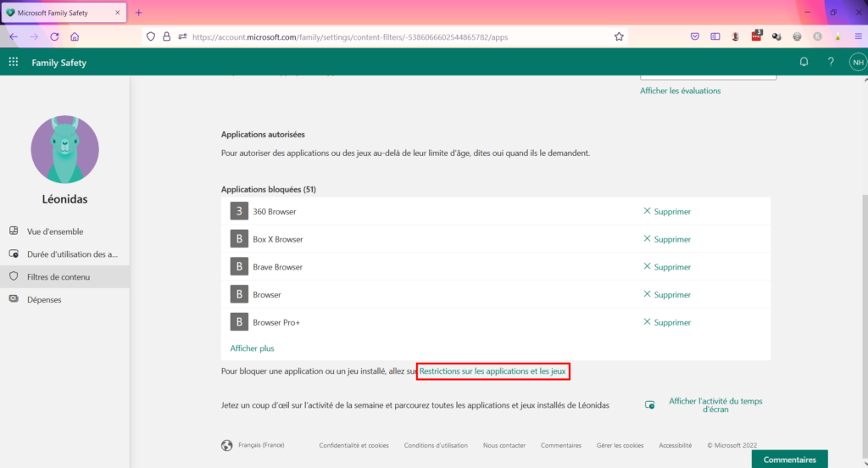Click the Box X Browser tile icon

tap(239, 239)
